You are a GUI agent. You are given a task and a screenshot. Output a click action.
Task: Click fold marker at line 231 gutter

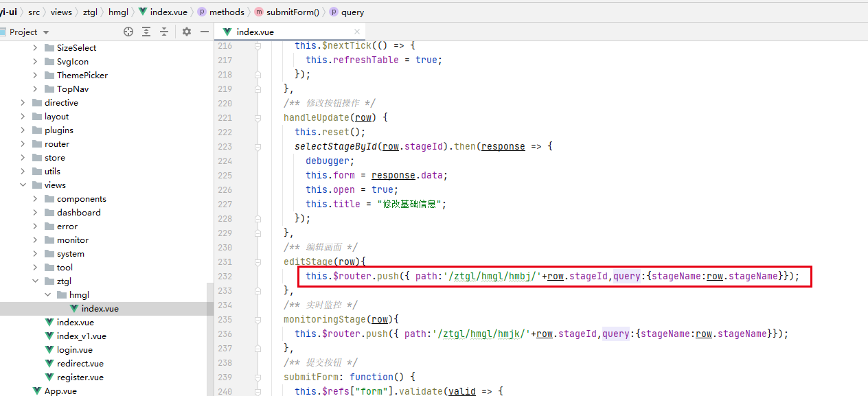point(258,261)
